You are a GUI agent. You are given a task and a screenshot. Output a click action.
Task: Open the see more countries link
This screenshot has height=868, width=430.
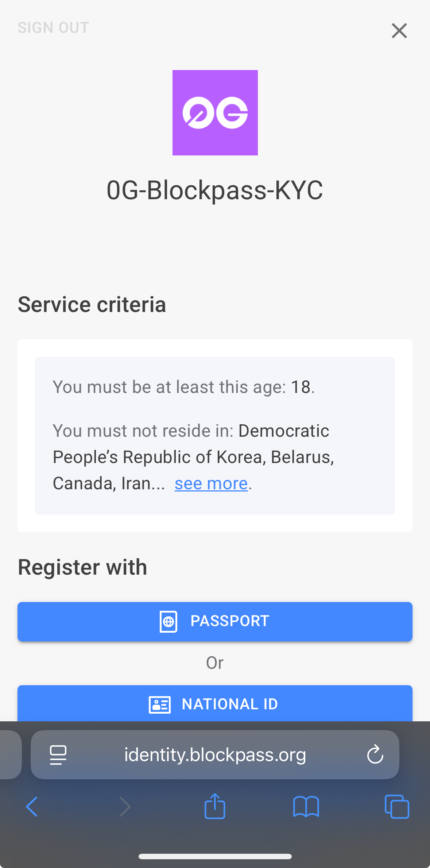[211, 484]
